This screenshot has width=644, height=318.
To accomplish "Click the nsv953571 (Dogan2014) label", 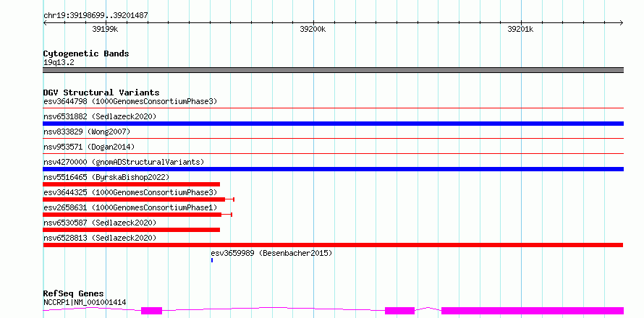I will 89,147.
